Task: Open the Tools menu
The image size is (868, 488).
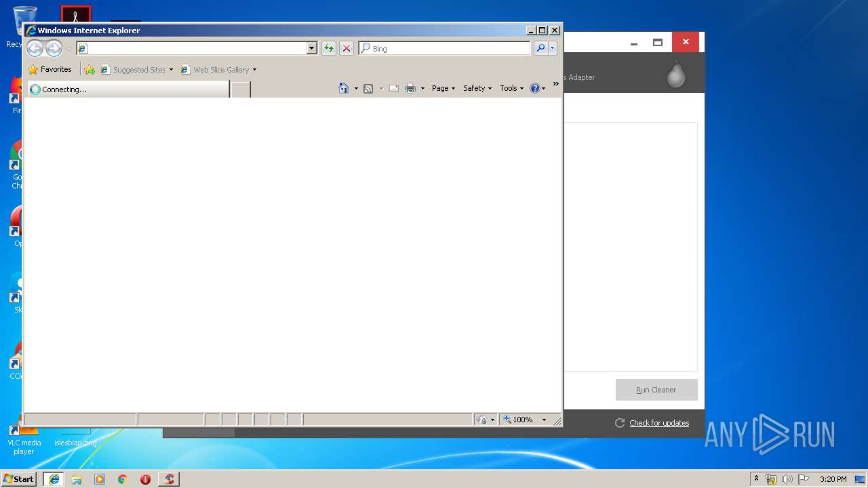Action: [x=512, y=88]
